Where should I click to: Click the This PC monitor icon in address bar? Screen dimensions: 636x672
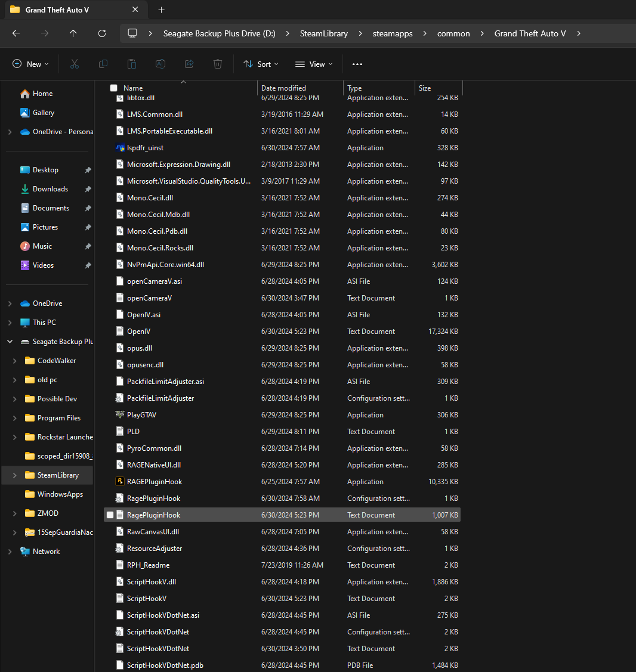(132, 33)
